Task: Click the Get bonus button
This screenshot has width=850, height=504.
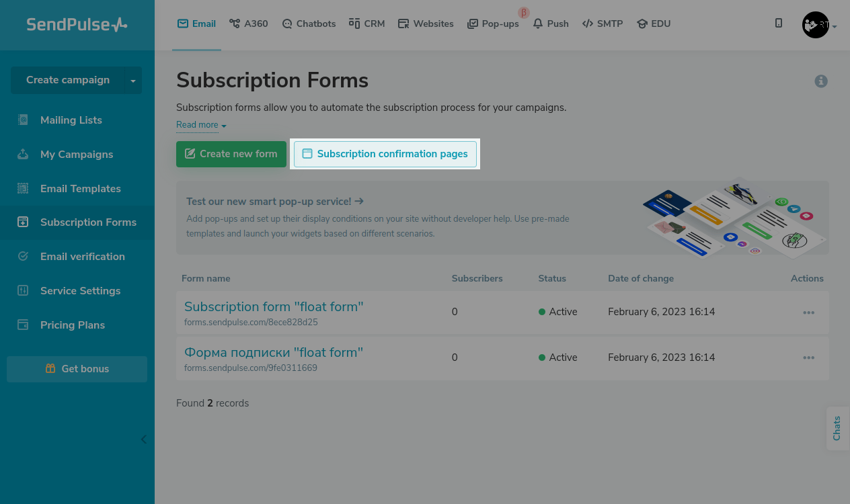Action: coord(77,369)
